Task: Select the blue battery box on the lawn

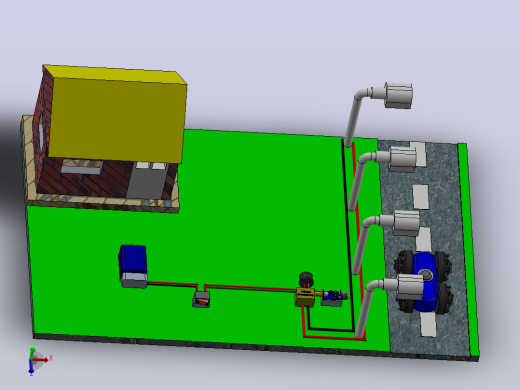Action: tap(133, 259)
